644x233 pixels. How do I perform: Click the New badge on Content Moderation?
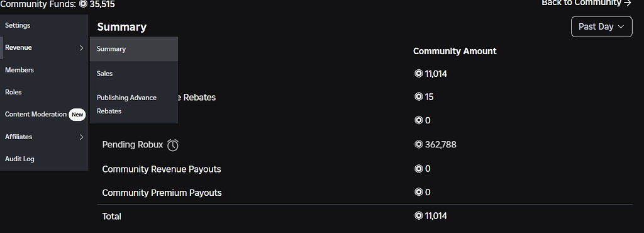(x=77, y=115)
